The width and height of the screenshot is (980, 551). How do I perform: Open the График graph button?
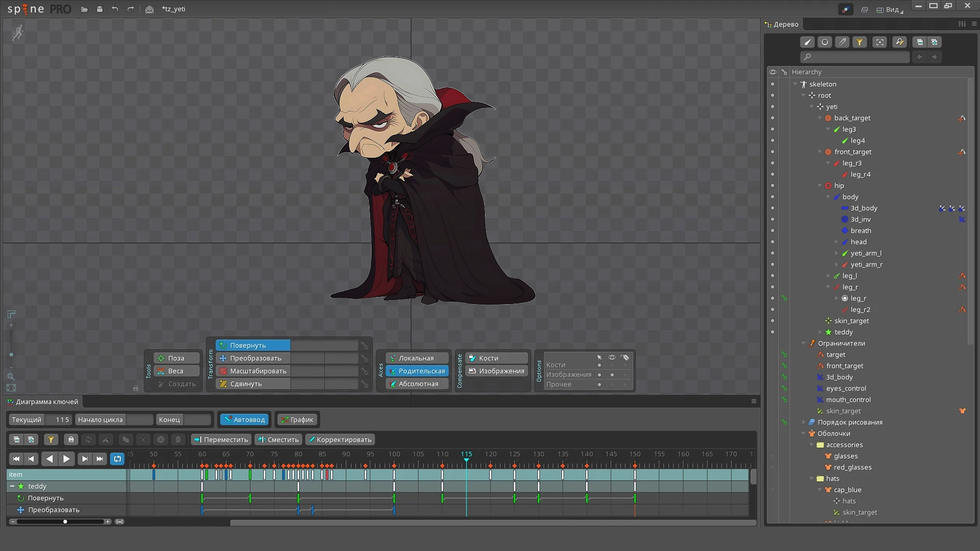click(x=297, y=419)
